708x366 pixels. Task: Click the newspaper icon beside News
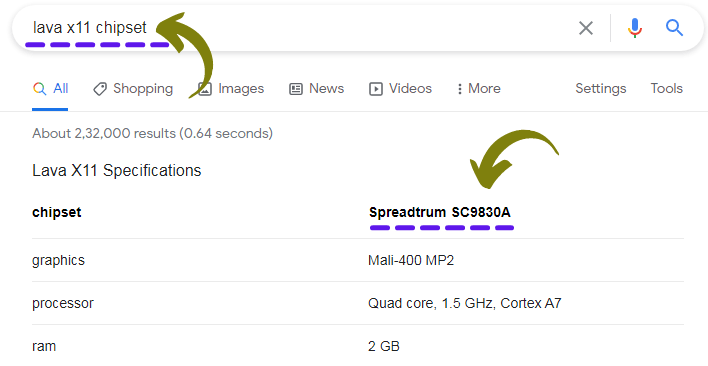tap(296, 89)
